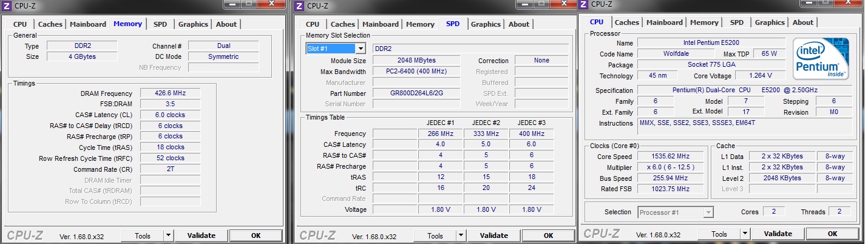
Task: Click the JEDEC #3 frequency 400 MHz cell
Action: pos(532,134)
